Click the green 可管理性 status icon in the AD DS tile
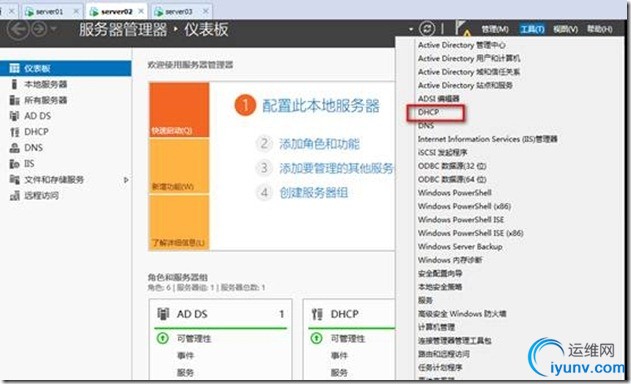This screenshot has height=384, width=631. point(163,338)
